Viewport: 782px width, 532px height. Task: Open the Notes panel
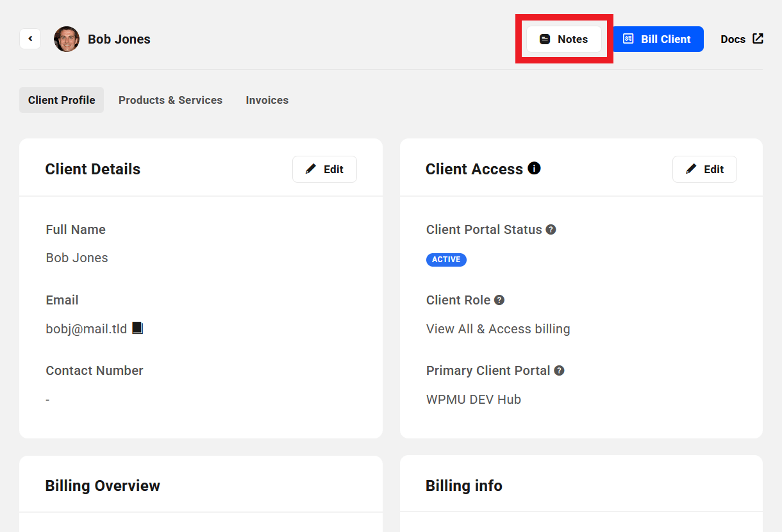564,39
